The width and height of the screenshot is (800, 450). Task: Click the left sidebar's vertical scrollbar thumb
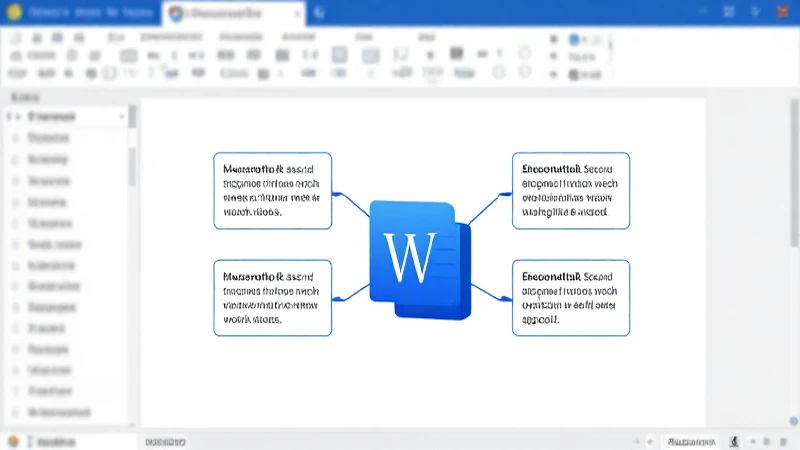click(132, 116)
